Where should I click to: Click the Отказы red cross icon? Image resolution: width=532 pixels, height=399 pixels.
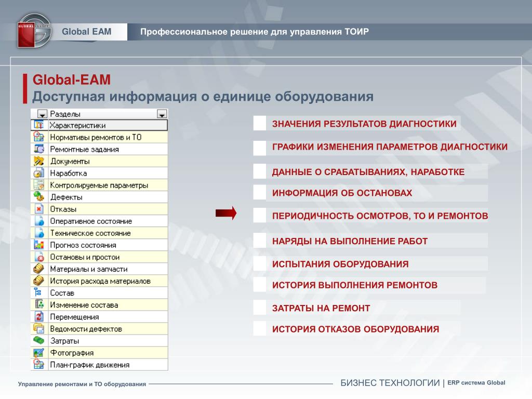tap(39, 209)
